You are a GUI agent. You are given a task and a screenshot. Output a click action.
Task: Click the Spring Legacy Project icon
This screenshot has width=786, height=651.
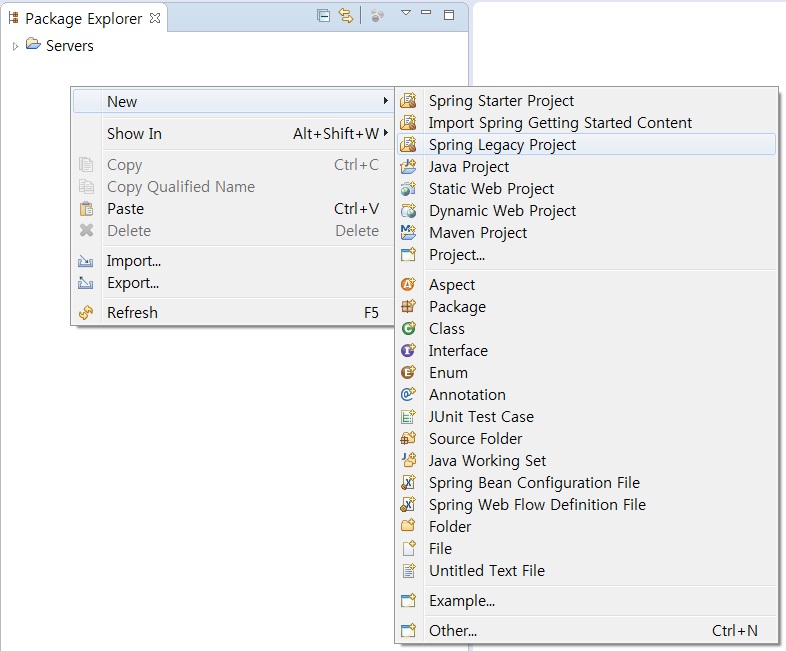tap(408, 144)
